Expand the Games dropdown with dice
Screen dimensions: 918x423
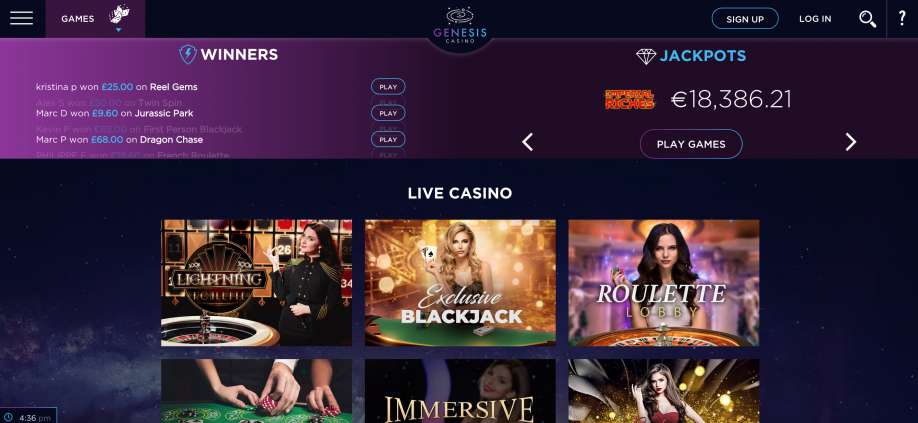(x=95, y=19)
